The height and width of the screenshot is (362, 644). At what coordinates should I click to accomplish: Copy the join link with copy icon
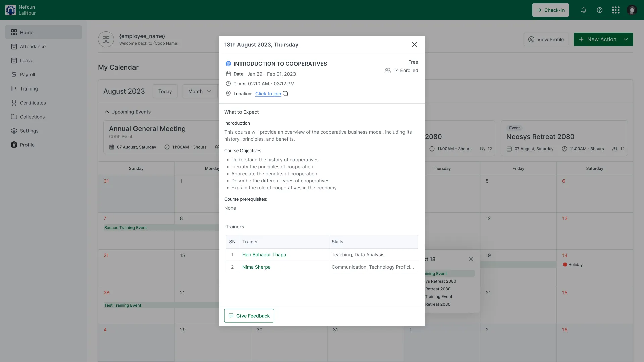tap(286, 94)
